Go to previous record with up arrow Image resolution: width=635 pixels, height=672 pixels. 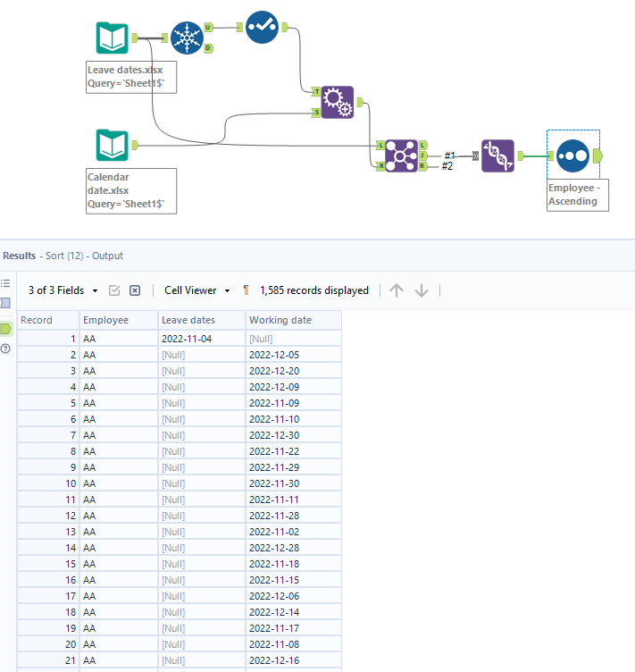(397, 290)
